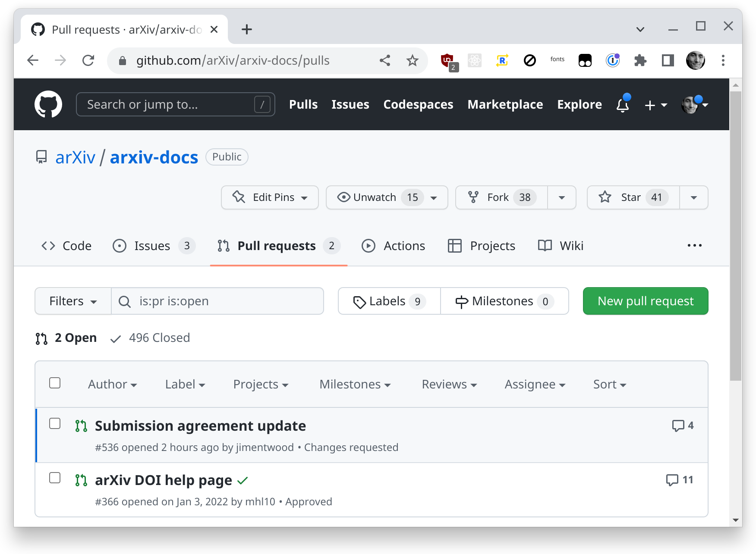Show the 496 Closed pull requests

(x=150, y=338)
